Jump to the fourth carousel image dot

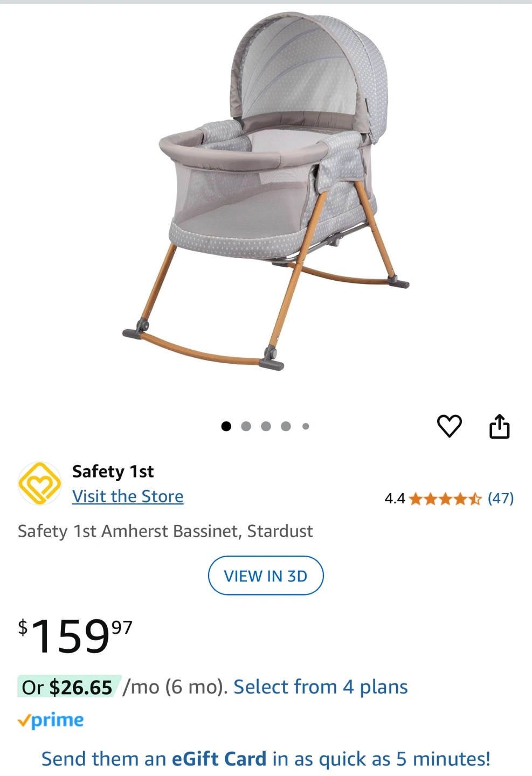pos(286,426)
